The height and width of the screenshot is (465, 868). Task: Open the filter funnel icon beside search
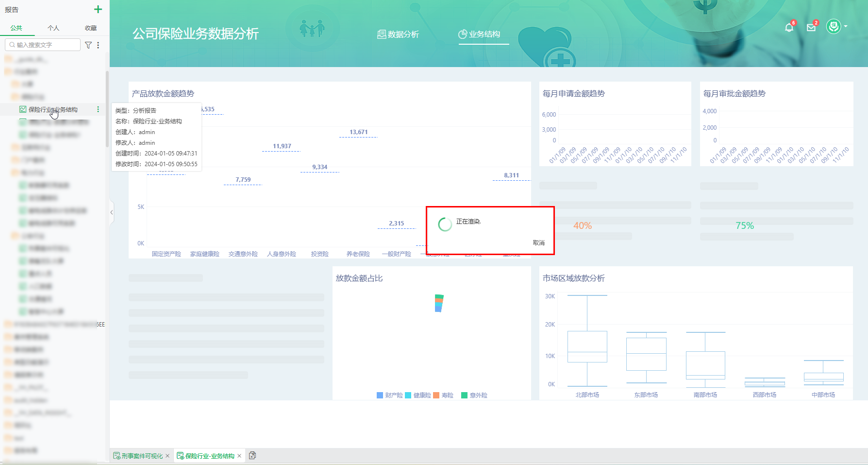88,45
